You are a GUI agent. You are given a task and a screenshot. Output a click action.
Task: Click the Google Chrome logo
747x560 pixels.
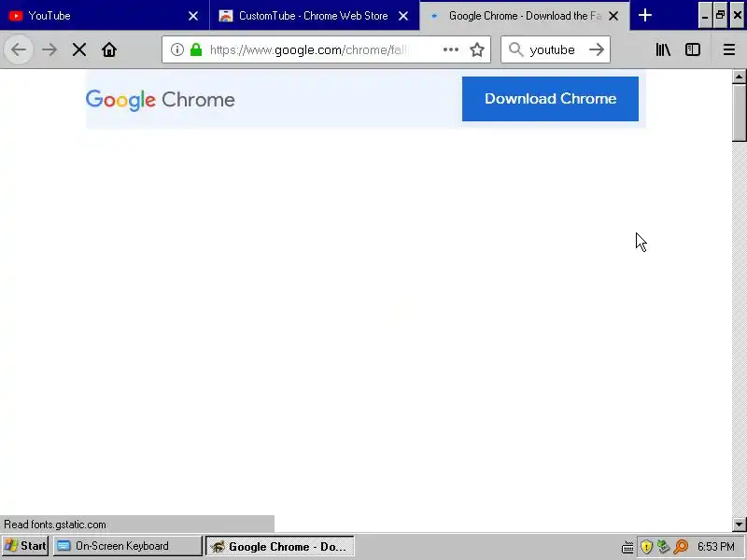point(160,100)
